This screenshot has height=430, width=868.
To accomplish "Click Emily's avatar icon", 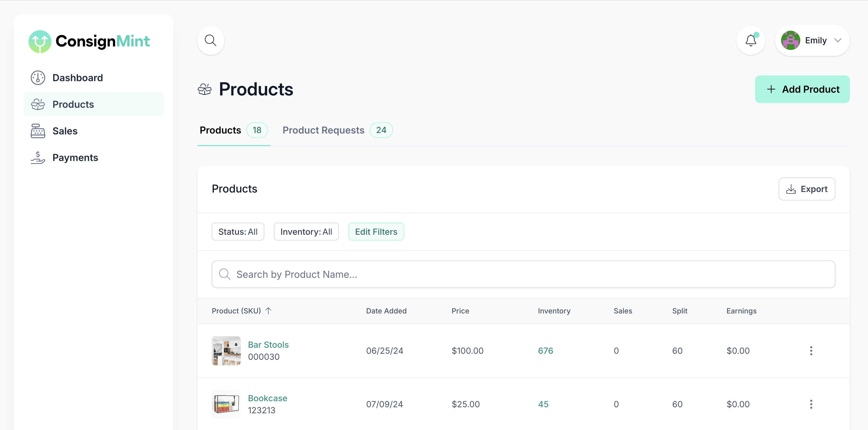I will [790, 40].
